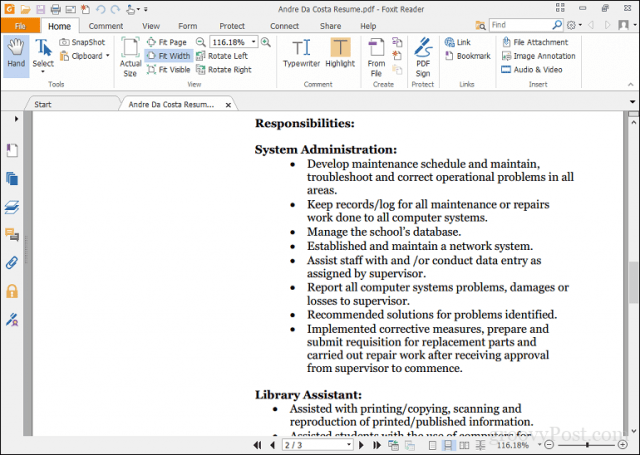Insert a Link
This screenshot has width=640, height=455.
(x=458, y=42)
